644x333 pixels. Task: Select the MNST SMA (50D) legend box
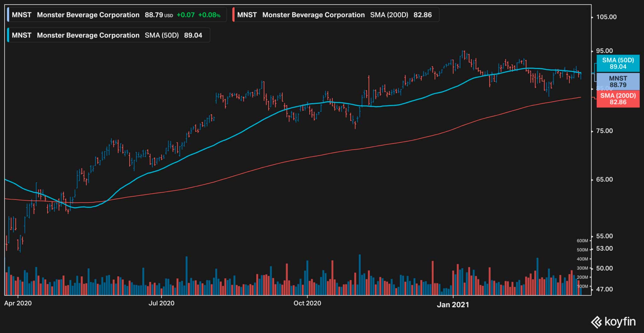(x=108, y=35)
